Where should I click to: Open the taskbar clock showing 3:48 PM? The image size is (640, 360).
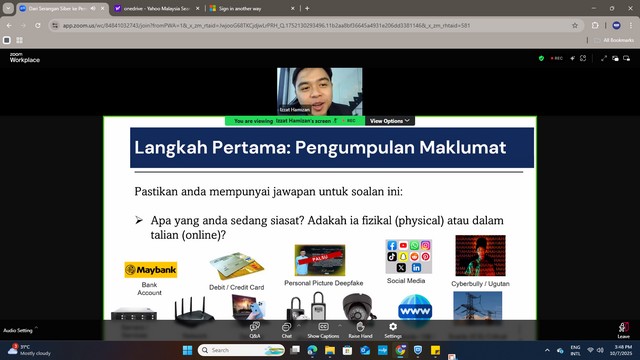(x=621, y=350)
